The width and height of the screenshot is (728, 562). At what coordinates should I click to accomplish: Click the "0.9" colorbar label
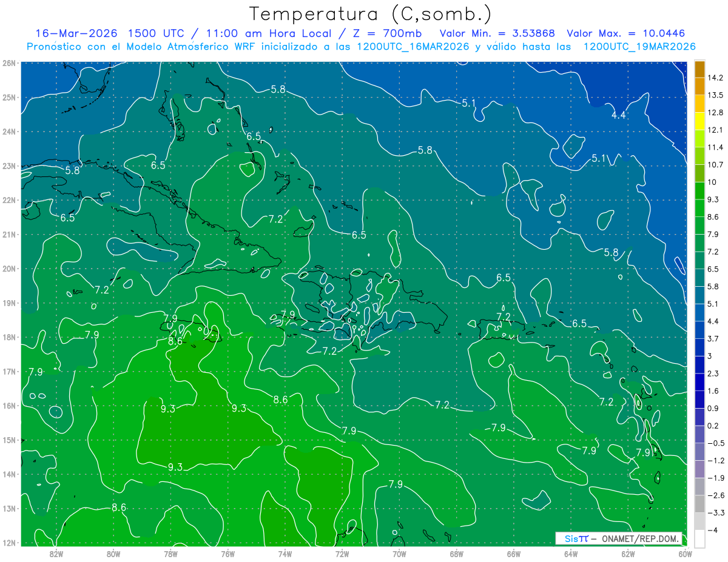pyautogui.click(x=713, y=408)
